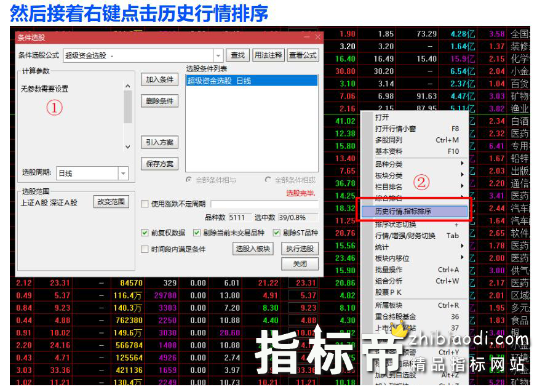The width and height of the screenshot is (537, 392).
Task: Expand the 条件选股公式 dropdown
Action: [218, 55]
